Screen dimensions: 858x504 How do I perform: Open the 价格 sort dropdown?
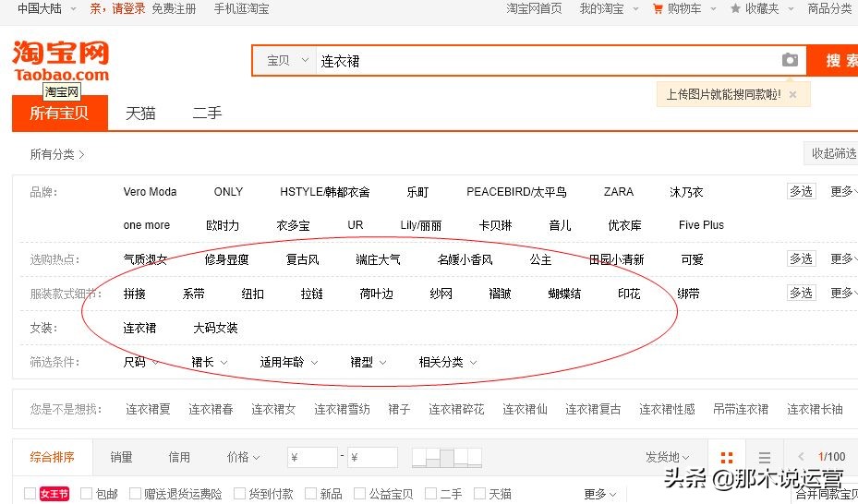click(243, 457)
